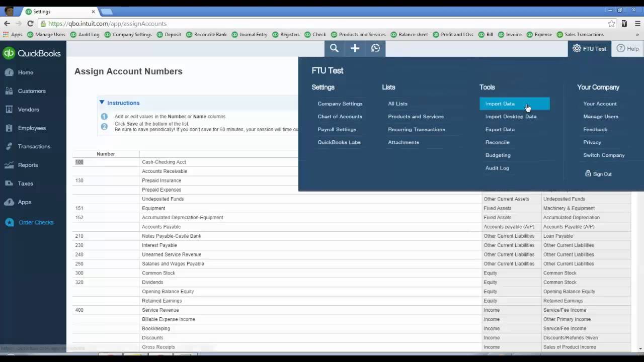The image size is (644, 362).
Task: Select Reconcile under Tools
Action: pos(497,142)
